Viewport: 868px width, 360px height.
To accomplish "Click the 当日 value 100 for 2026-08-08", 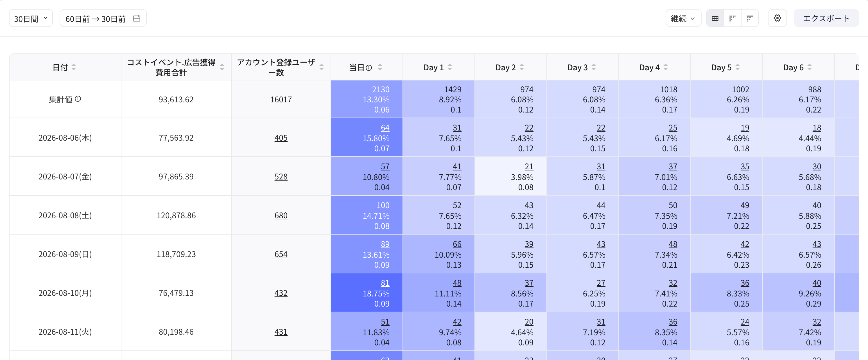I will tap(383, 205).
